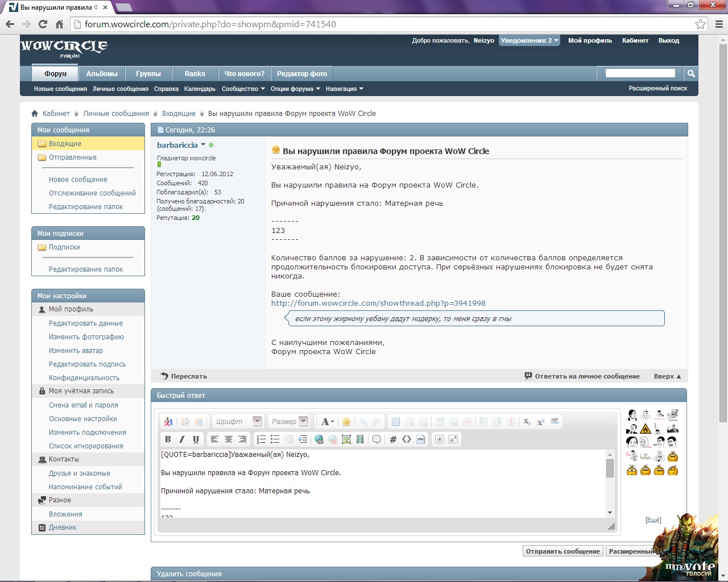Insert the flammable warning sign smiley
The height and width of the screenshot is (582, 728).
pos(646,429)
